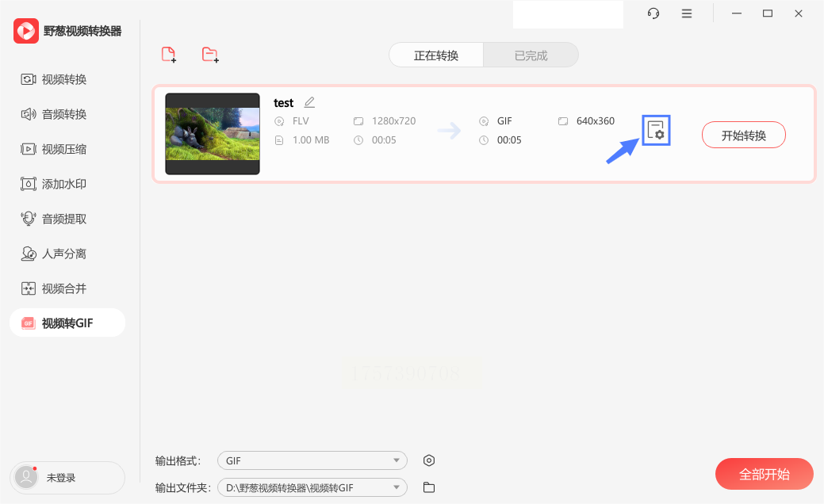824x504 pixels.
Task: Click the 开始转换 button
Action: tap(744, 135)
